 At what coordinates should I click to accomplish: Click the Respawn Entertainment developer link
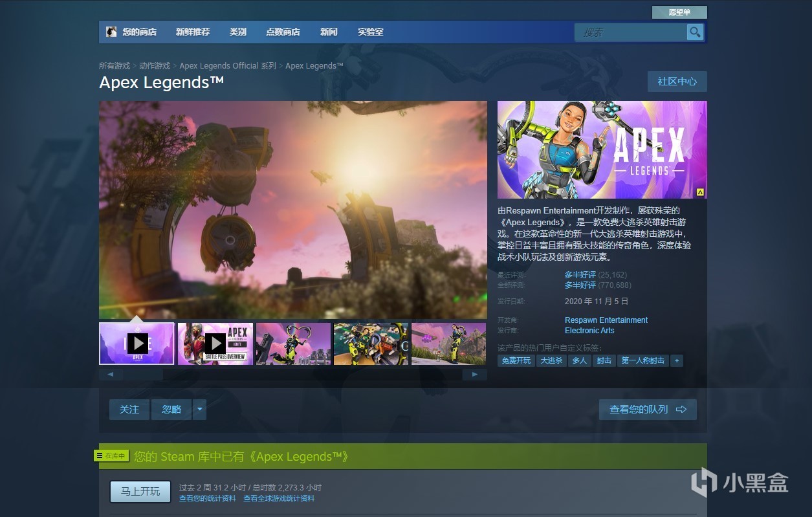point(606,320)
